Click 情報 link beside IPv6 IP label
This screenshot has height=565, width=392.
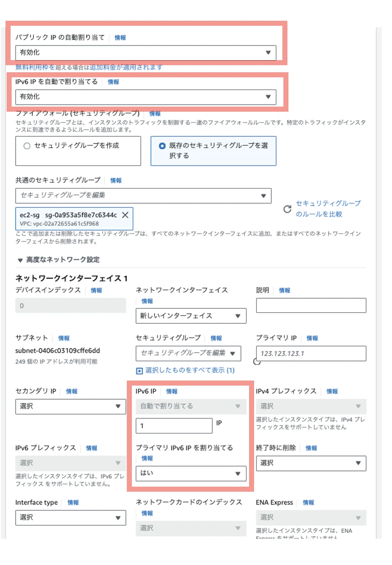pyautogui.click(x=172, y=392)
